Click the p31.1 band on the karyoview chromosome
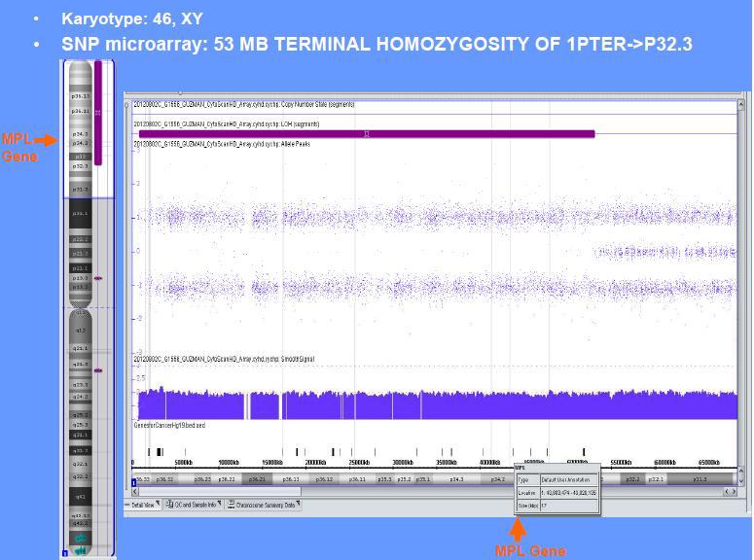 coord(81,214)
